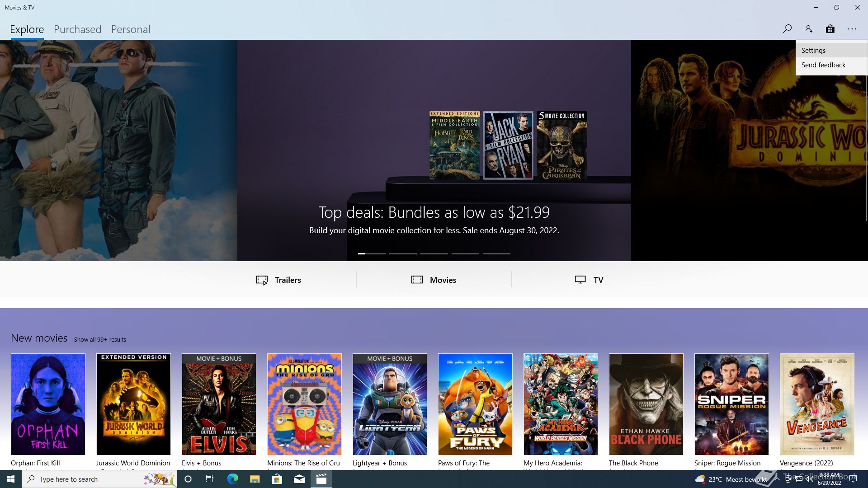868x488 pixels.
Task: Open The Black Phone poster
Action: (646, 404)
